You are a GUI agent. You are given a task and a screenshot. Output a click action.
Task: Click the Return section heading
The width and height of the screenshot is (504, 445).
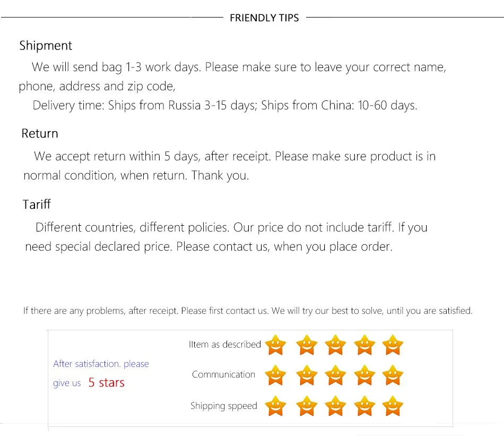(x=40, y=134)
